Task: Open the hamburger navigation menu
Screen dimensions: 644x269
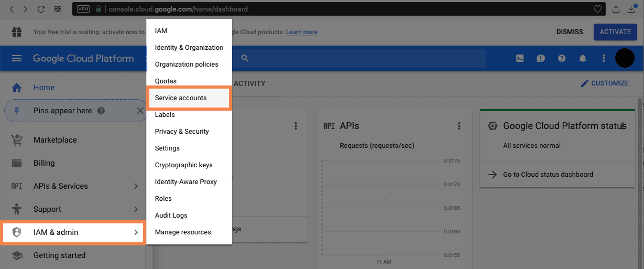Action: (x=17, y=59)
